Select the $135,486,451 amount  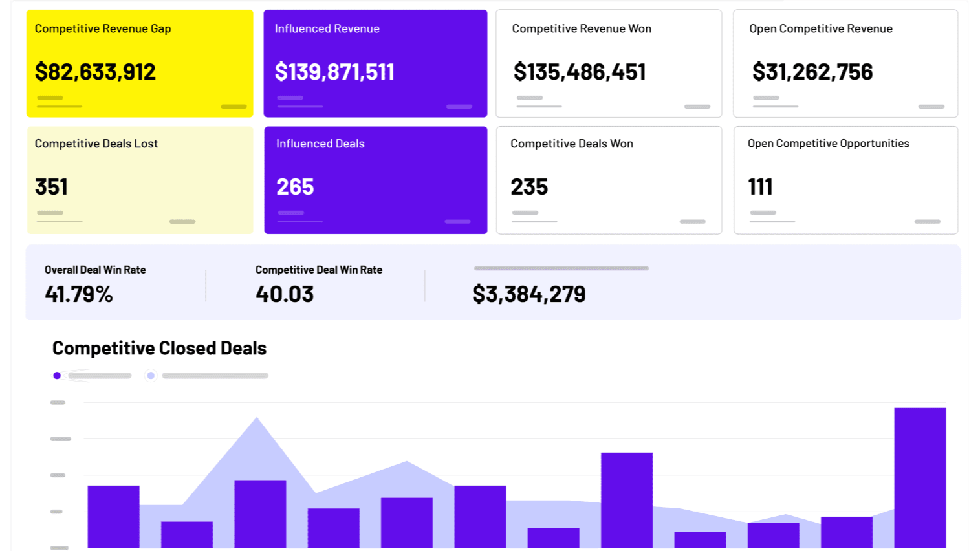(x=580, y=72)
